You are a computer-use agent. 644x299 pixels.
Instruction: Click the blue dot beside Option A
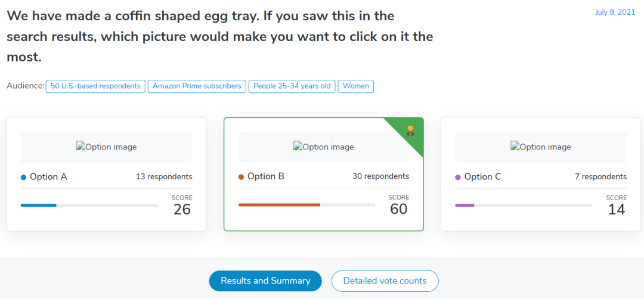click(x=23, y=177)
